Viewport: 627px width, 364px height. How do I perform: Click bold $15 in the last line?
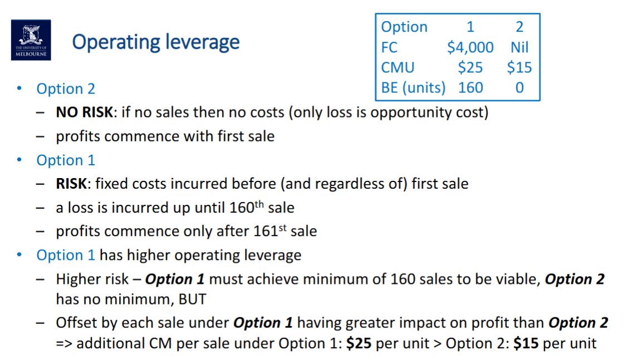[x=526, y=343]
